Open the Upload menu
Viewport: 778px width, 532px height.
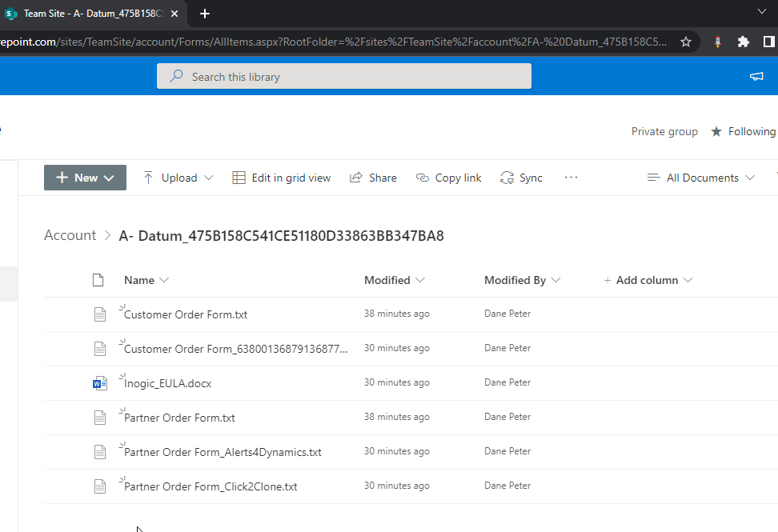[178, 178]
